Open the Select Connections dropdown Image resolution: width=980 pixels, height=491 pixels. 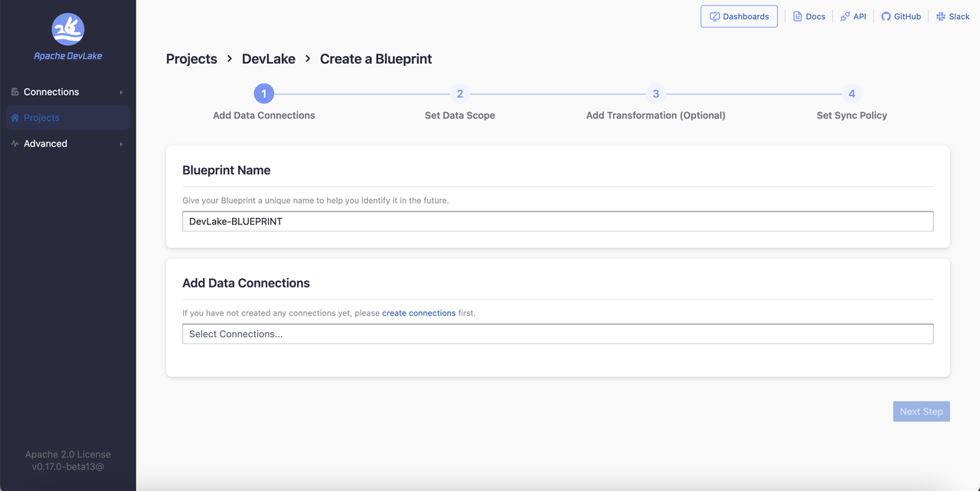[x=557, y=334]
